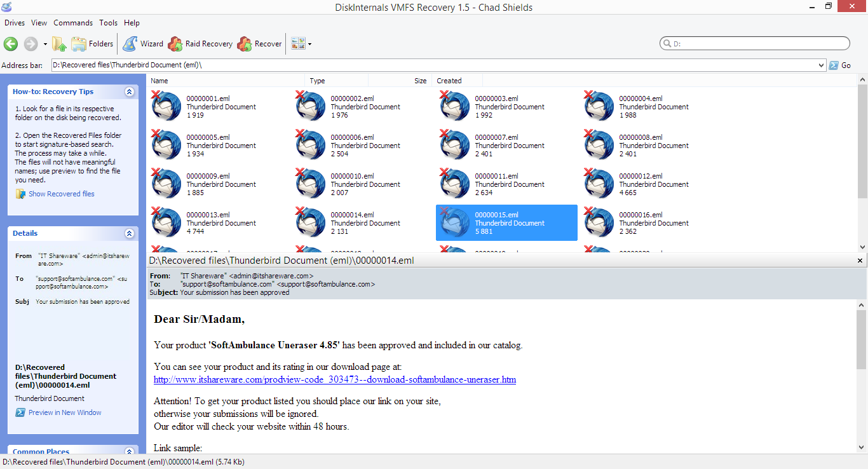Select file 00000014.eml

click(363, 223)
